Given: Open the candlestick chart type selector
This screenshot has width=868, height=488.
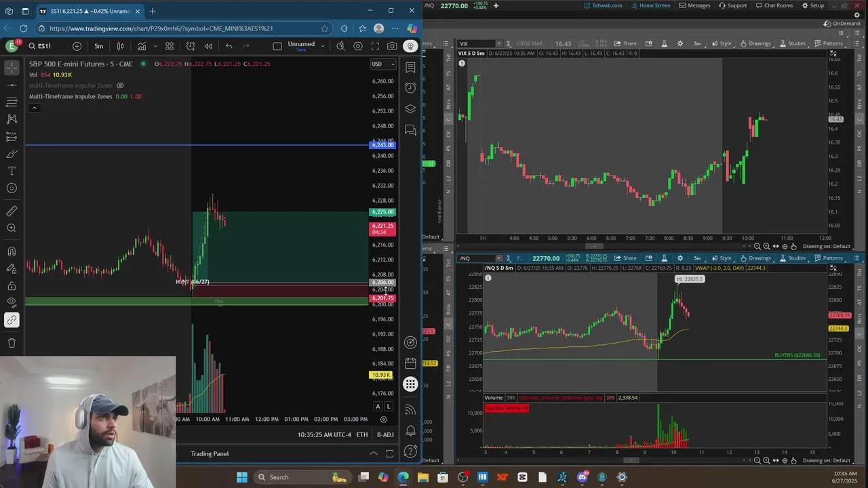Looking at the screenshot, I should 120,46.
